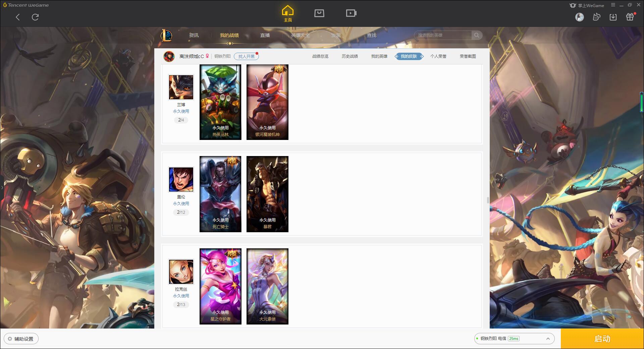Click 永久使用 under 盖伦 name
The height and width of the screenshot is (349, 644).
181,203
